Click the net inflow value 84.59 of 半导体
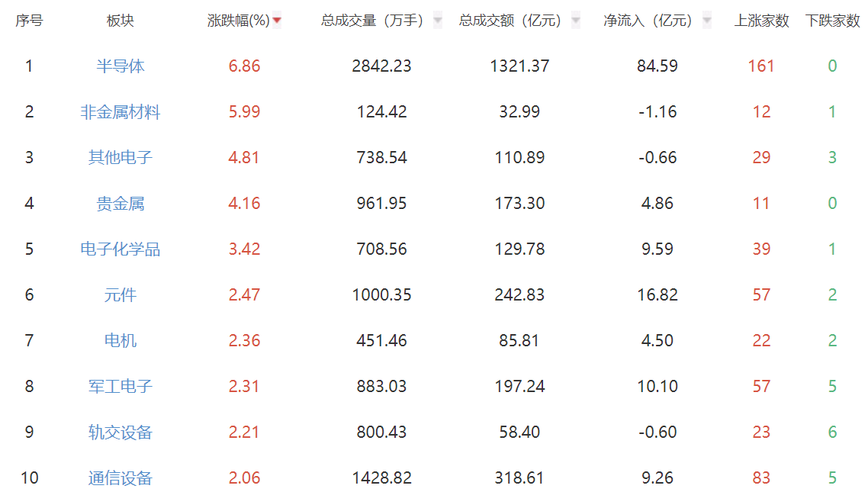The width and height of the screenshot is (868, 492). [x=656, y=66]
